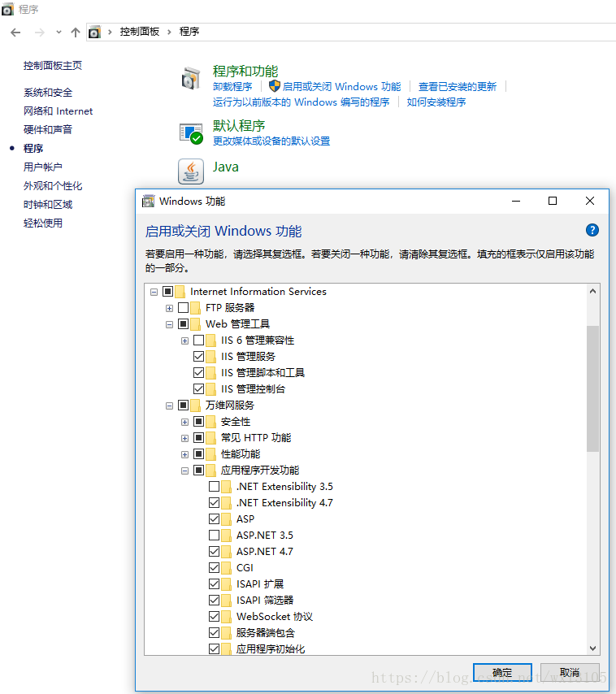Viewport: 616px width, 694px height.
Task: Collapse the Web 管理工具 node
Action: (x=169, y=324)
